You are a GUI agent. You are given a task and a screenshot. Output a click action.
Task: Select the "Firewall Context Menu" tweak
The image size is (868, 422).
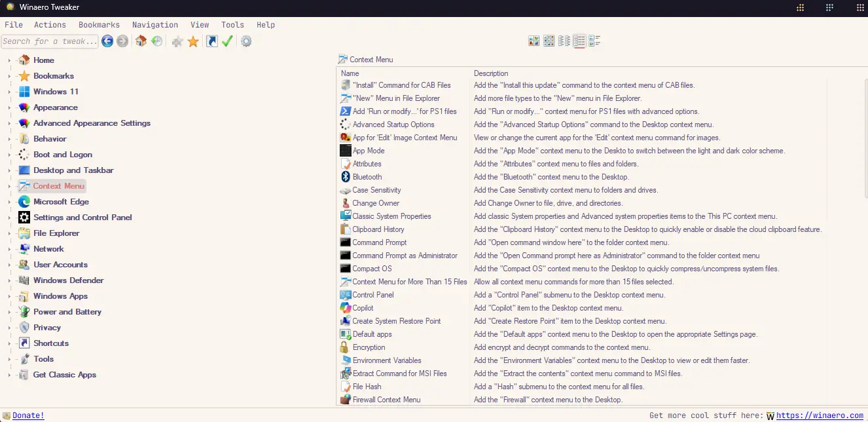pos(386,400)
